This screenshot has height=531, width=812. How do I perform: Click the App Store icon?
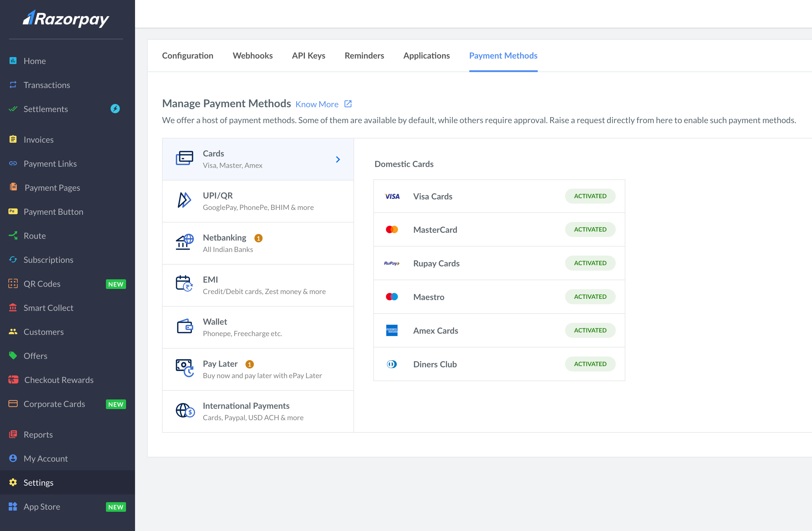click(x=13, y=506)
